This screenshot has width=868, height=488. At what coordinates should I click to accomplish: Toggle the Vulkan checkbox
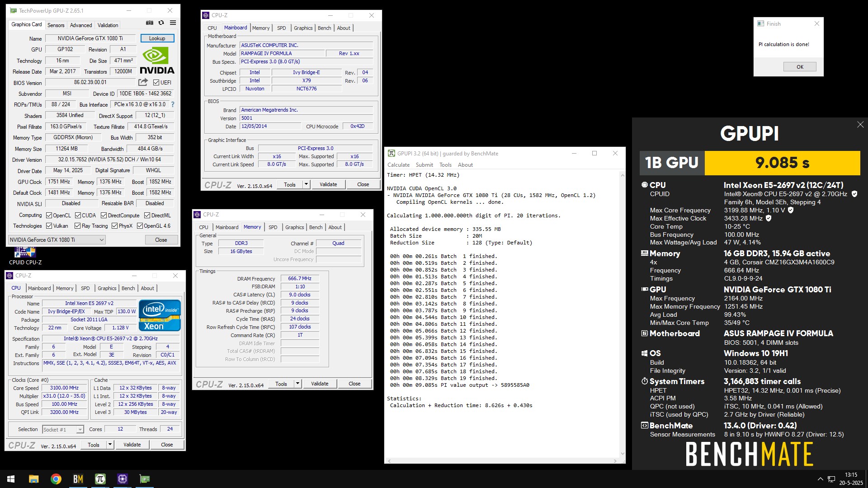coord(49,226)
